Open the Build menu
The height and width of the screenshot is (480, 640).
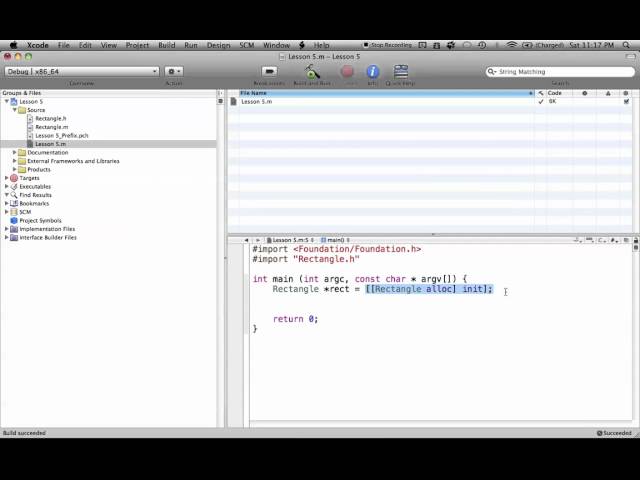click(167, 45)
